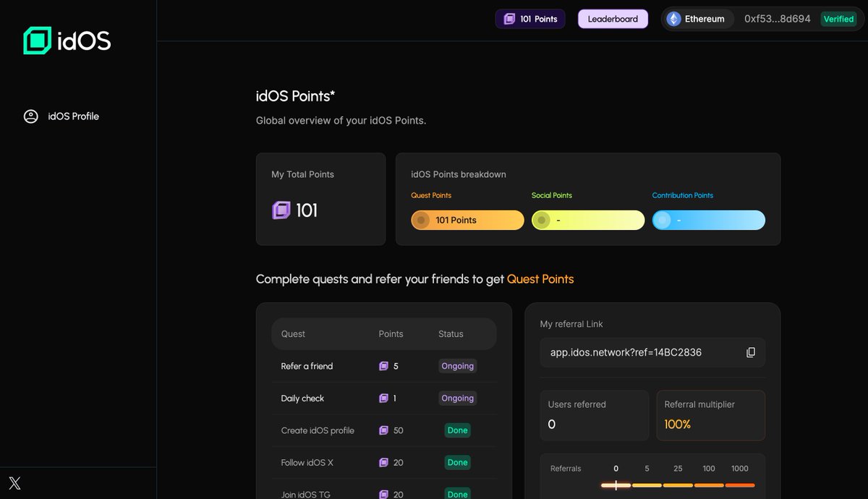This screenshot has width=868, height=499.
Task: Click the Ethereum network icon
Action: (673, 19)
